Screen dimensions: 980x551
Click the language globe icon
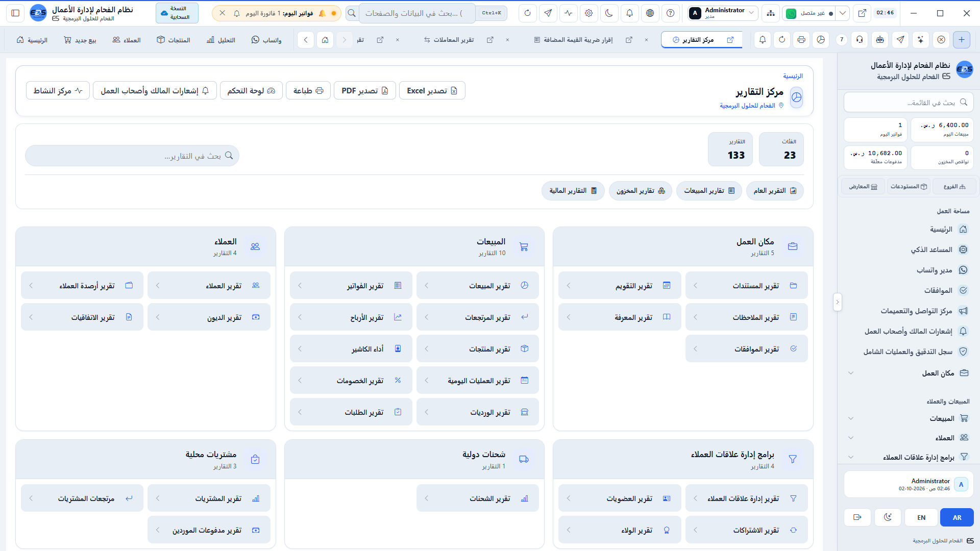pos(650,13)
